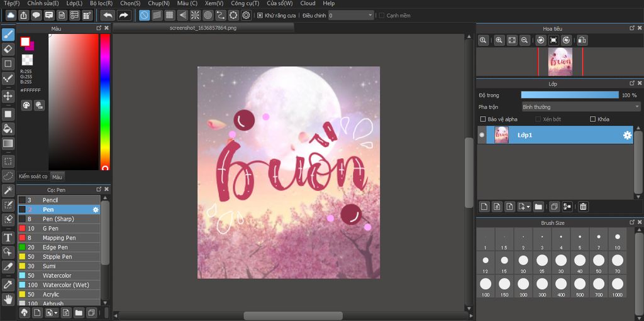Switch to Kiểm soát cọ tab
The width and height of the screenshot is (644, 321).
click(33, 177)
